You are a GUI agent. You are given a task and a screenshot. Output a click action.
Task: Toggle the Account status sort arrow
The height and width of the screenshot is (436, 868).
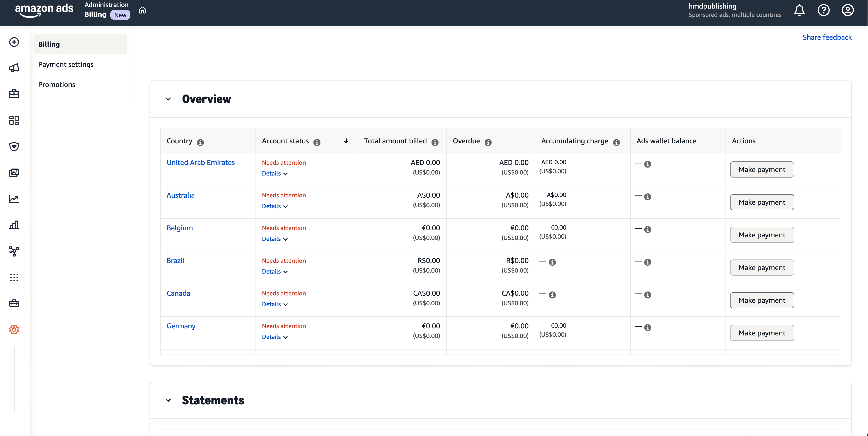click(x=346, y=141)
